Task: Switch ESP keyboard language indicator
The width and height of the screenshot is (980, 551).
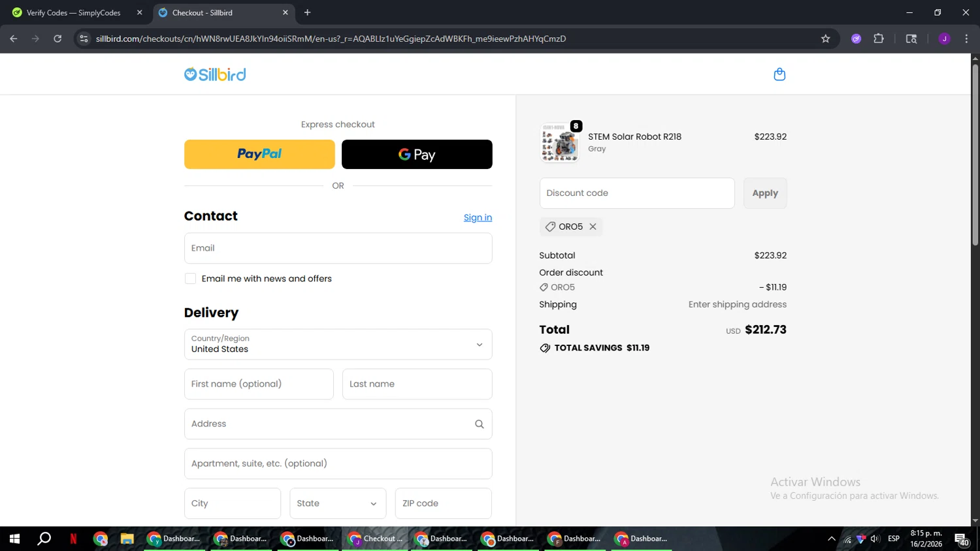Action: (x=894, y=539)
